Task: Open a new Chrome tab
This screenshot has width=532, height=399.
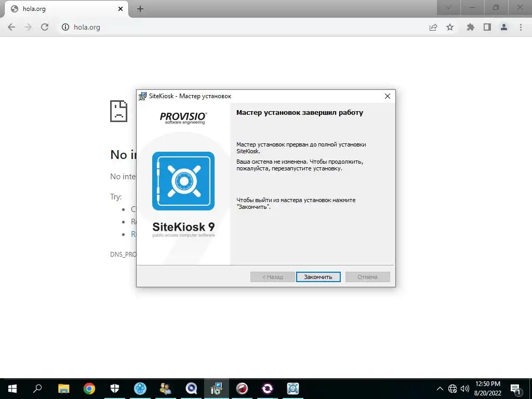Action: tap(140, 9)
